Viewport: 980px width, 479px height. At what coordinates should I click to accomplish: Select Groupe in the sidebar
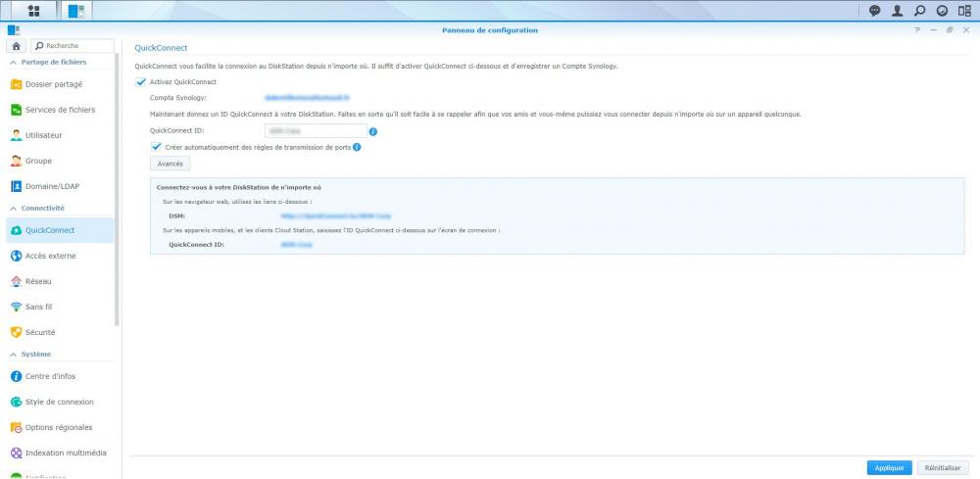(60, 161)
